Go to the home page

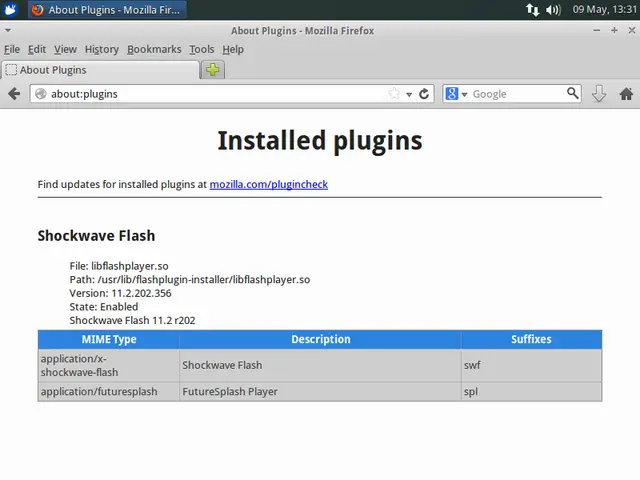tap(626, 94)
